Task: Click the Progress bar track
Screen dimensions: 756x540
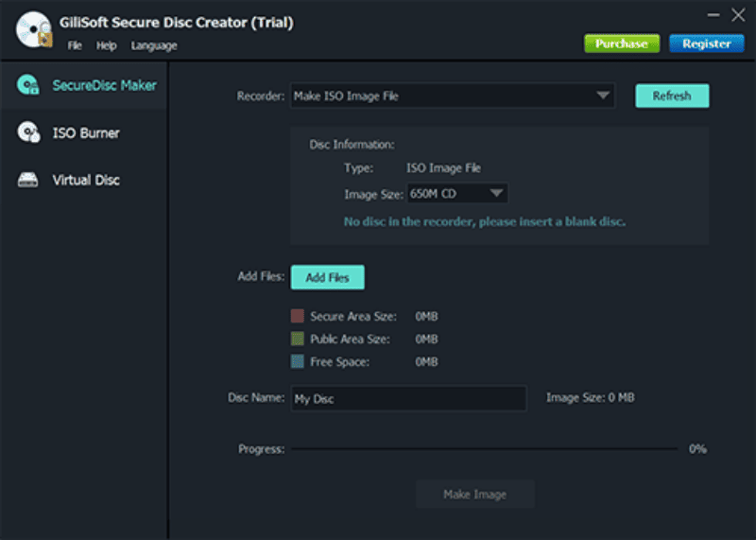Action: click(484, 449)
